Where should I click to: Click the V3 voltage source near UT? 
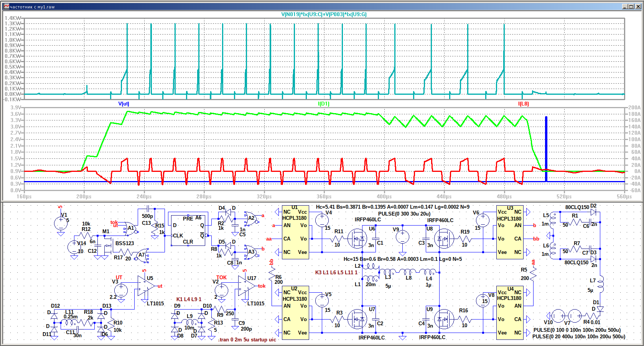121,290
